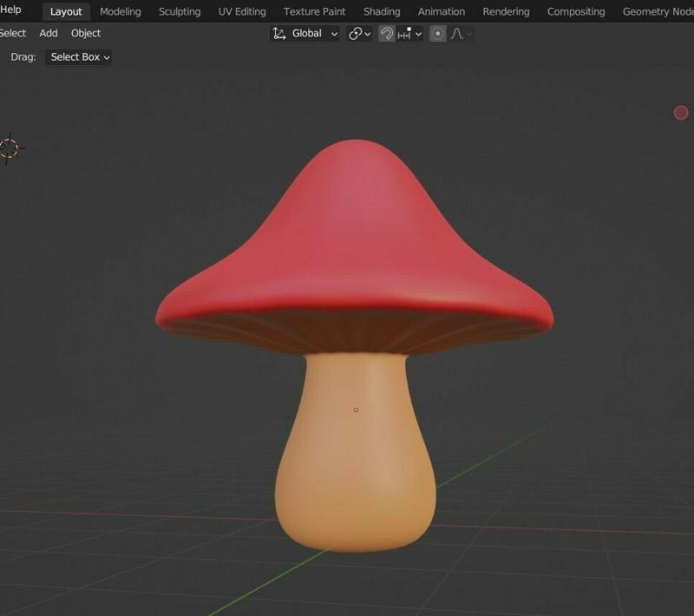The image size is (694, 616).
Task: Toggle proportional editing
Action: tap(438, 34)
